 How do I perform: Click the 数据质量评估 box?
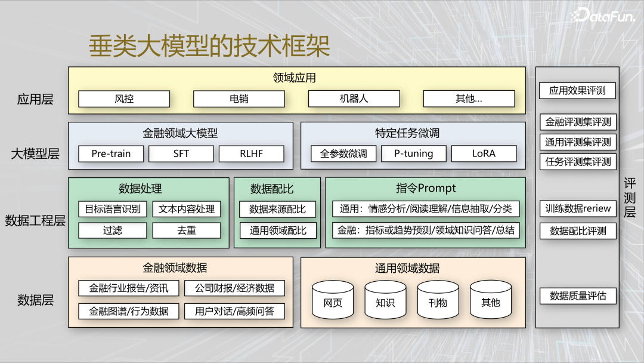pyautogui.click(x=578, y=296)
